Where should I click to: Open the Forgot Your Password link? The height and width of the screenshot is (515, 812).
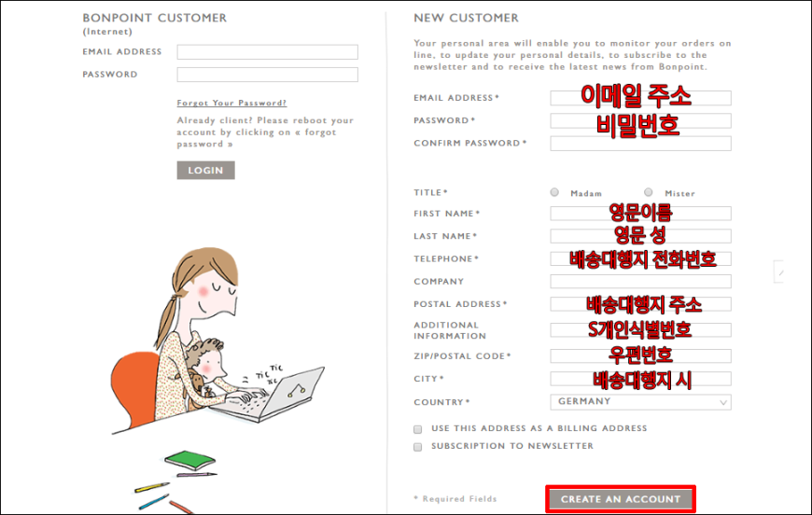point(231,103)
